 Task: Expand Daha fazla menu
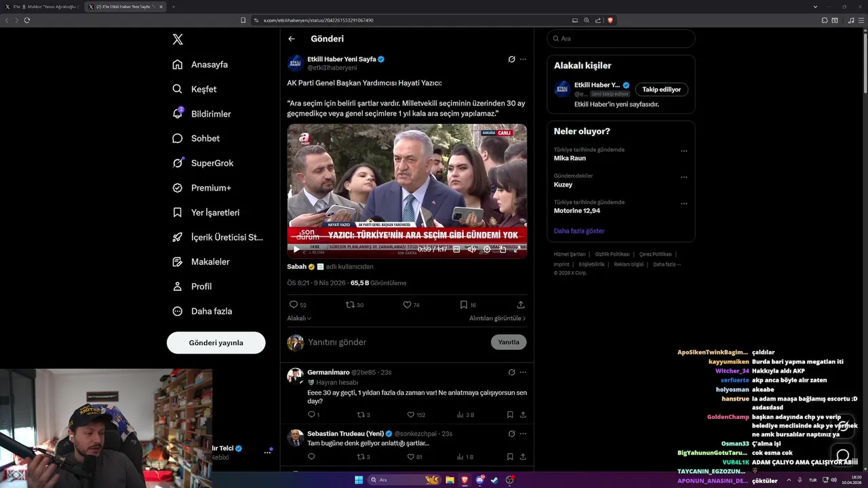(202, 311)
